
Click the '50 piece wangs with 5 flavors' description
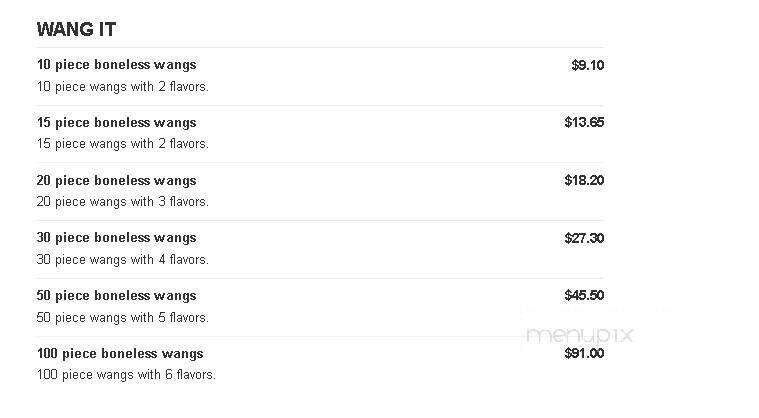[123, 318]
